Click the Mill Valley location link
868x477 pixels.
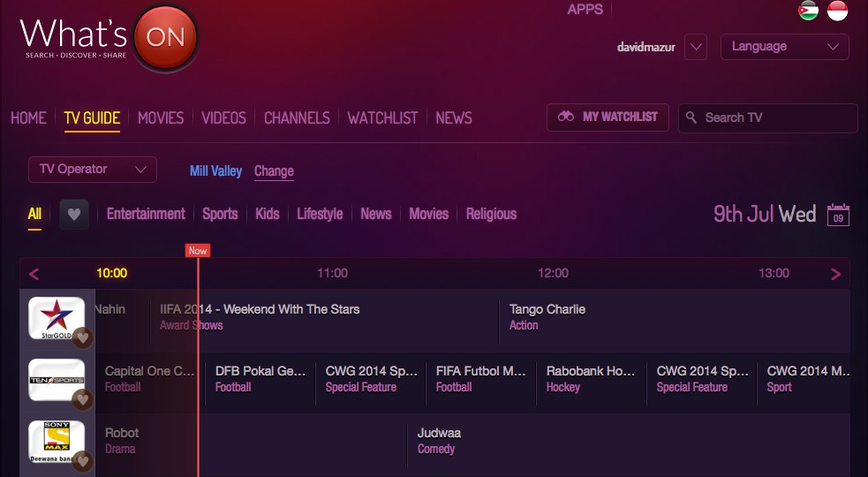(x=215, y=171)
